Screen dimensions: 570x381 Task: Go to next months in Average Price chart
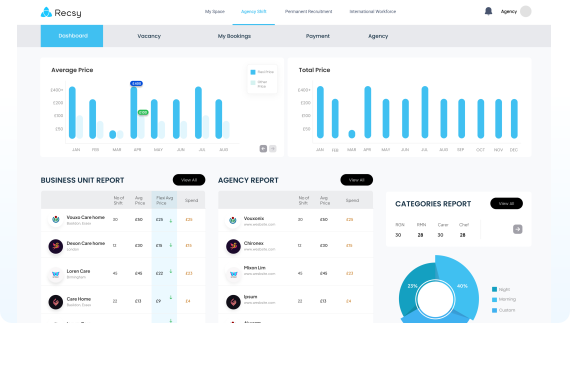click(x=273, y=148)
